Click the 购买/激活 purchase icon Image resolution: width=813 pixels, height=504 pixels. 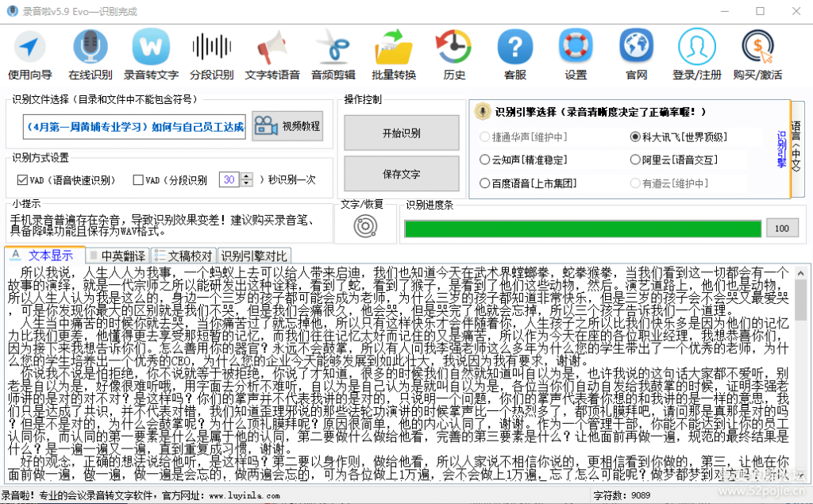757,48
